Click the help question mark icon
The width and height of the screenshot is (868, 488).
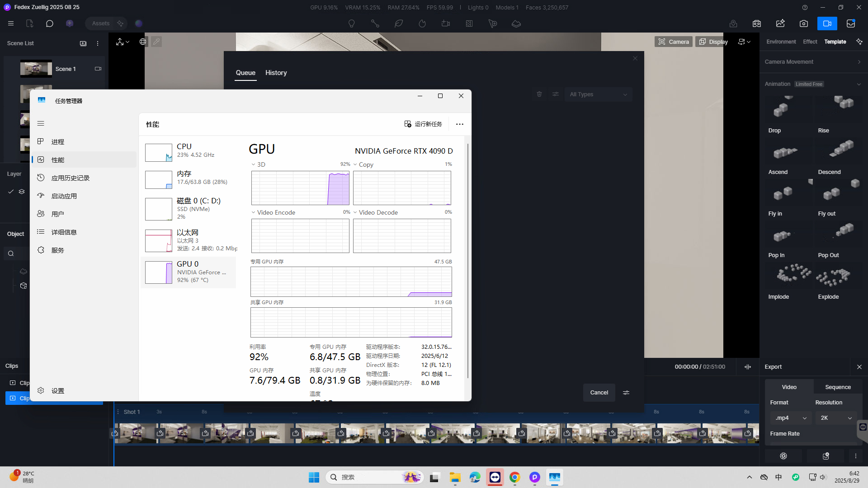[x=805, y=7]
